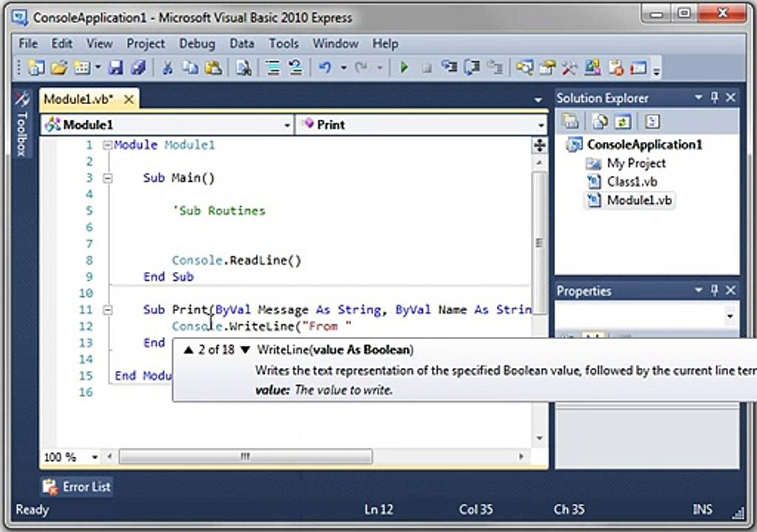Open the Project menu
757x532 pixels.
click(x=146, y=44)
